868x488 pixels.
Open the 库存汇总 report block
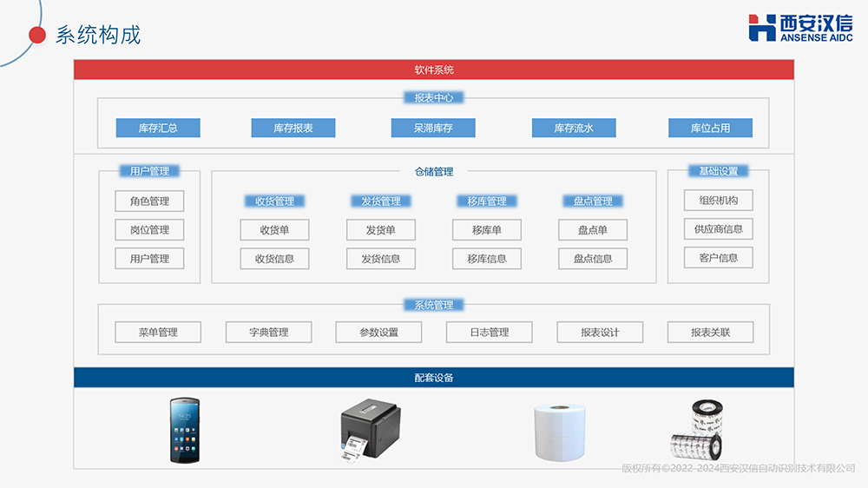(x=158, y=128)
